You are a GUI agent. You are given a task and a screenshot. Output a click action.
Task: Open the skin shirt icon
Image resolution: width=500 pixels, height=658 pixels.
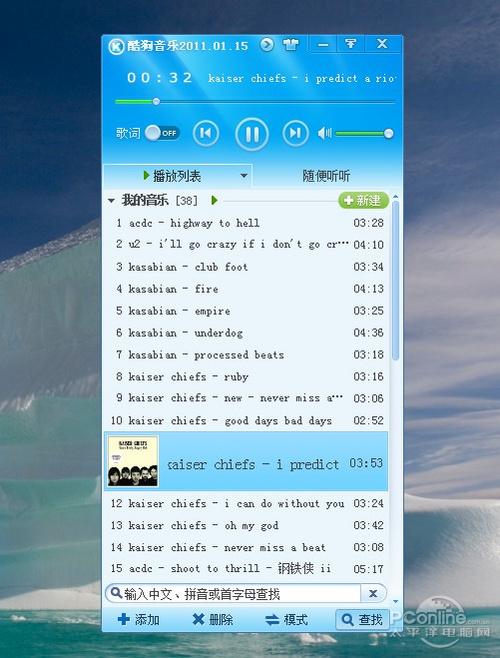point(291,44)
